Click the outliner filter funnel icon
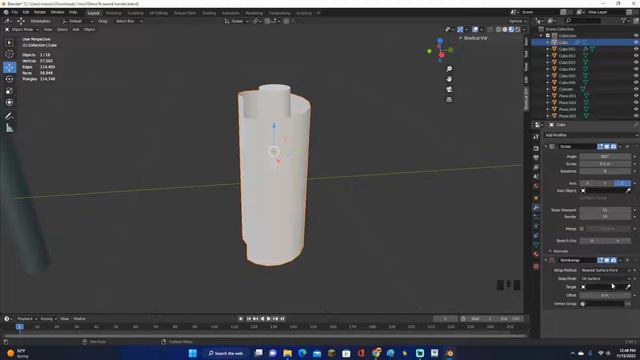The image size is (640, 360). pos(624,21)
